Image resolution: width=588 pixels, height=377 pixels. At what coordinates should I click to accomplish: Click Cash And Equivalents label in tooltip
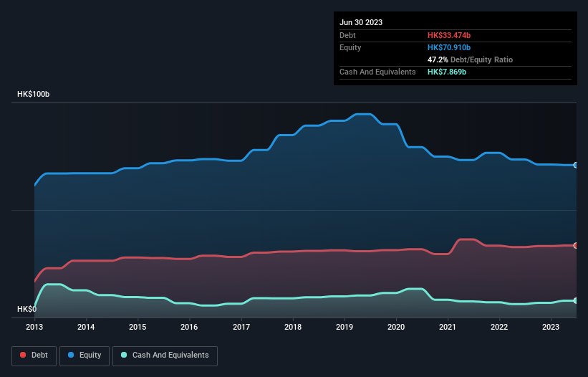377,72
